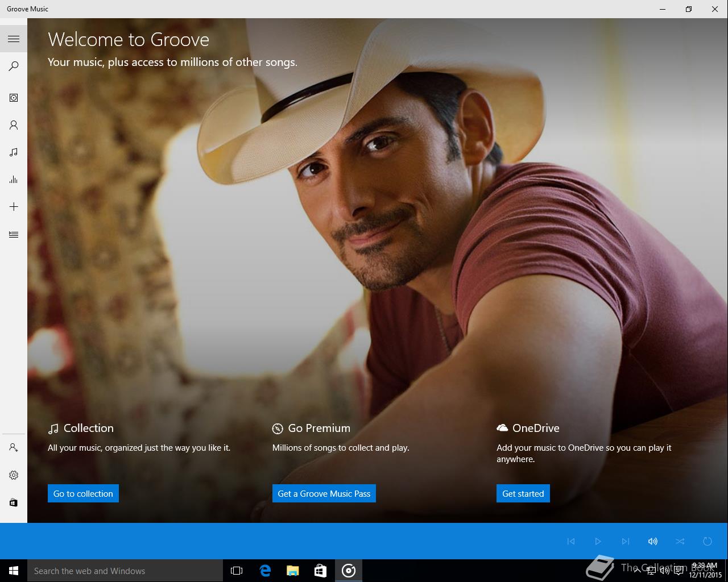Viewport: 728px width, 582px height.
Task: Open the Action Center notification icon
Action: [x=679, y=571]
